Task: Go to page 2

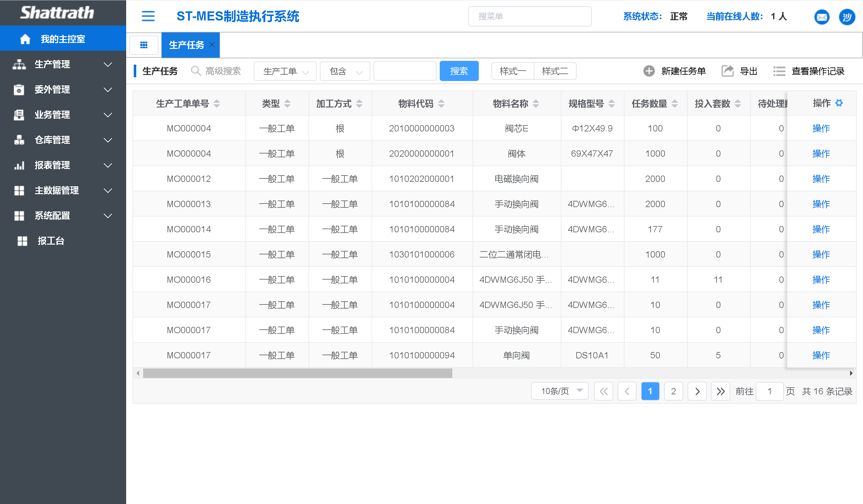Action: [673, 391]
